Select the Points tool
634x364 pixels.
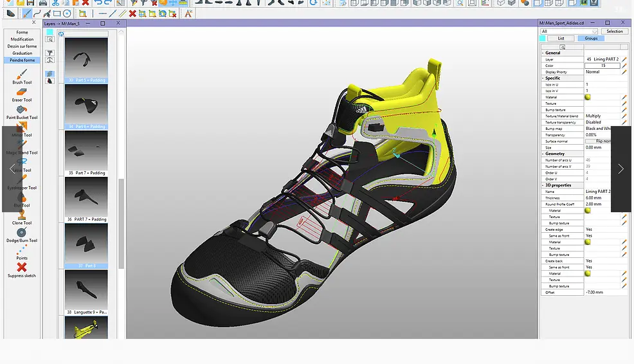point(22,251)
